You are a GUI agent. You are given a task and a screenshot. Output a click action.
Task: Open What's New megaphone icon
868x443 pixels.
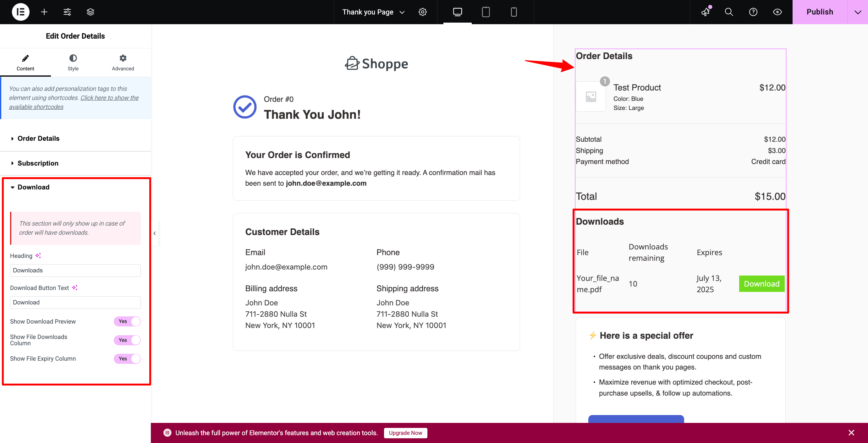(706, 12)
